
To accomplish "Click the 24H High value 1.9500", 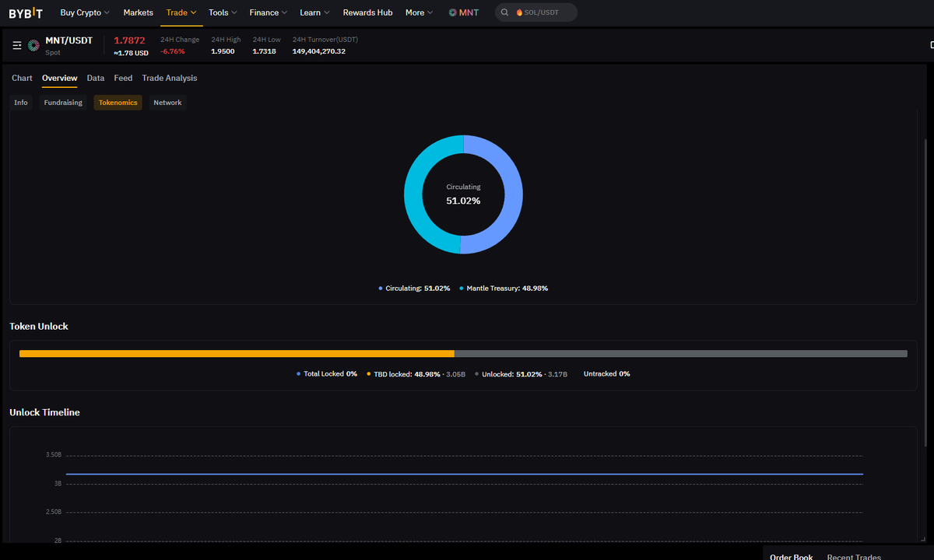I will (x=223, y=51).
